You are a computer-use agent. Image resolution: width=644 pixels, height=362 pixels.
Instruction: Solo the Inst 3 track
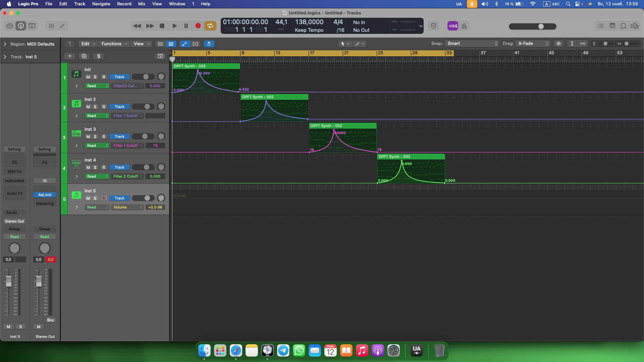[95, 136]
